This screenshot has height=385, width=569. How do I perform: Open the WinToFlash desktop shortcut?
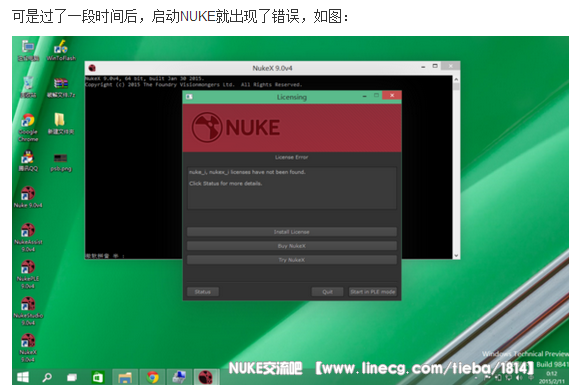pos(61,50)
